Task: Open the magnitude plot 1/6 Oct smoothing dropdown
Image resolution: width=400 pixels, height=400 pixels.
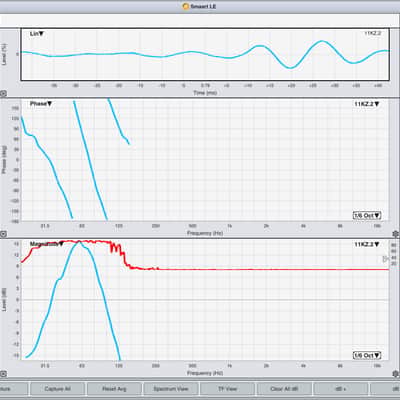Action: point(367,355)
